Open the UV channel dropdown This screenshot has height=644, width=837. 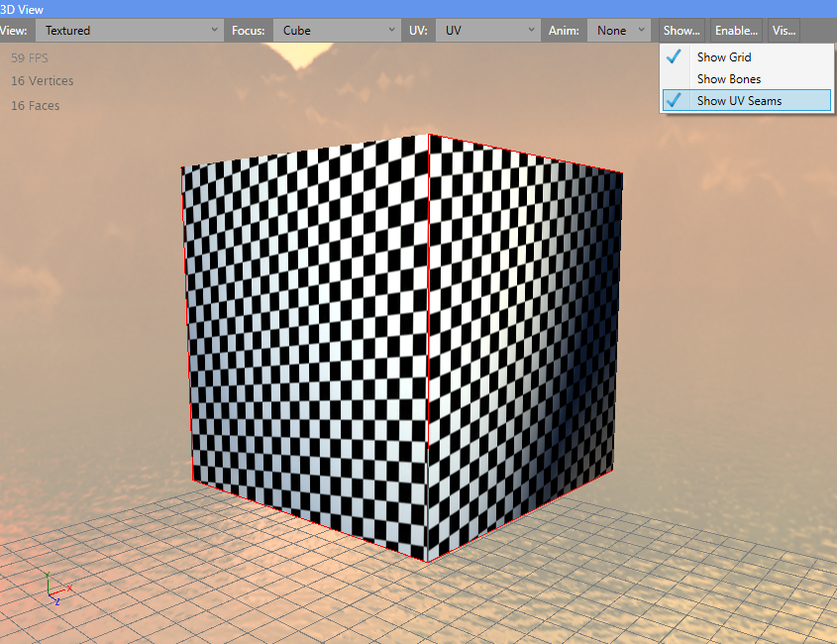coord(486,31)
